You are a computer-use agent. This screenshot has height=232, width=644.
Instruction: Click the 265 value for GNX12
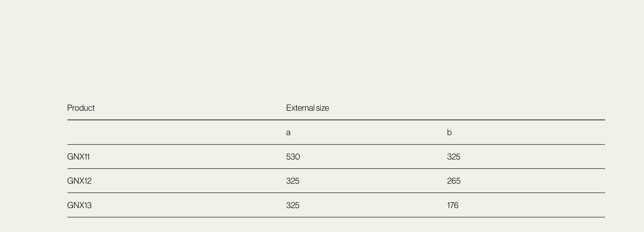click(453, 181)
